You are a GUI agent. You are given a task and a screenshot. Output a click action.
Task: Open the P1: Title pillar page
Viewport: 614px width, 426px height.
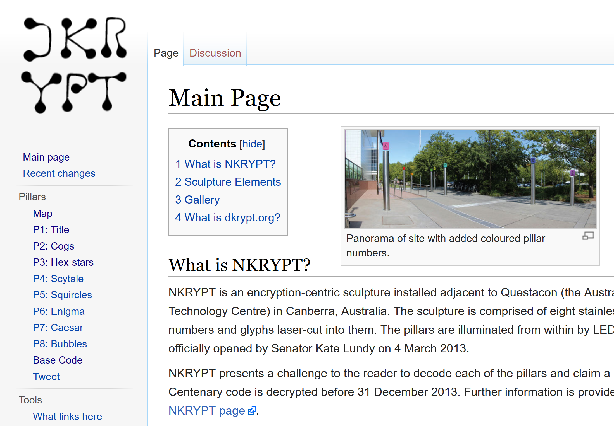click(51, 229)
